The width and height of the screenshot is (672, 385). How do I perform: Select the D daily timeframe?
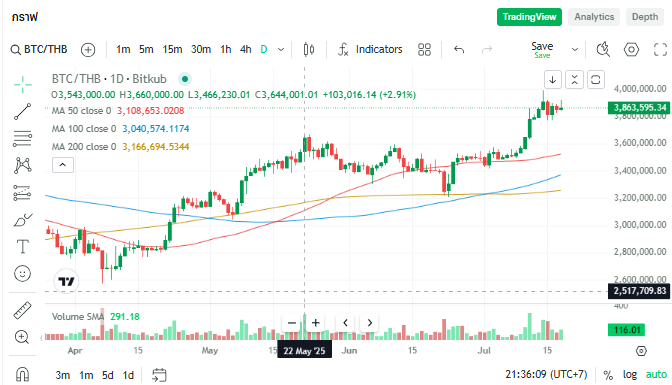(x=264, y=50)
